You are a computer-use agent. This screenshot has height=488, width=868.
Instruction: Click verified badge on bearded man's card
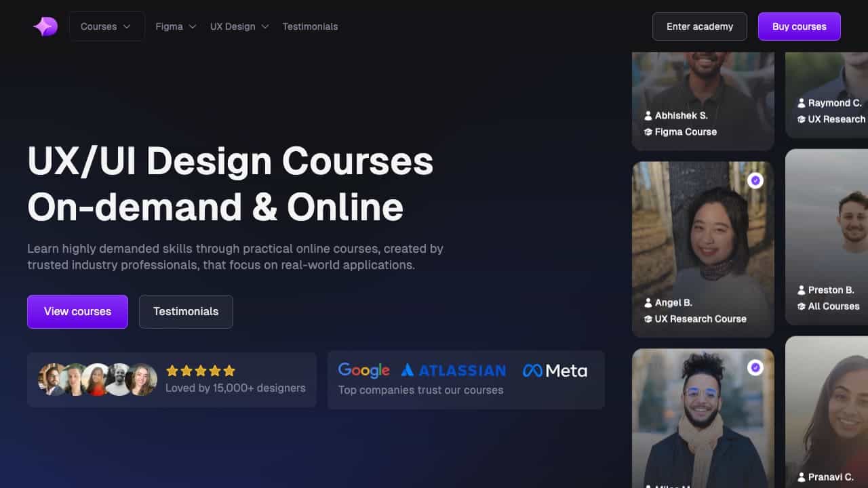point(755,367)
